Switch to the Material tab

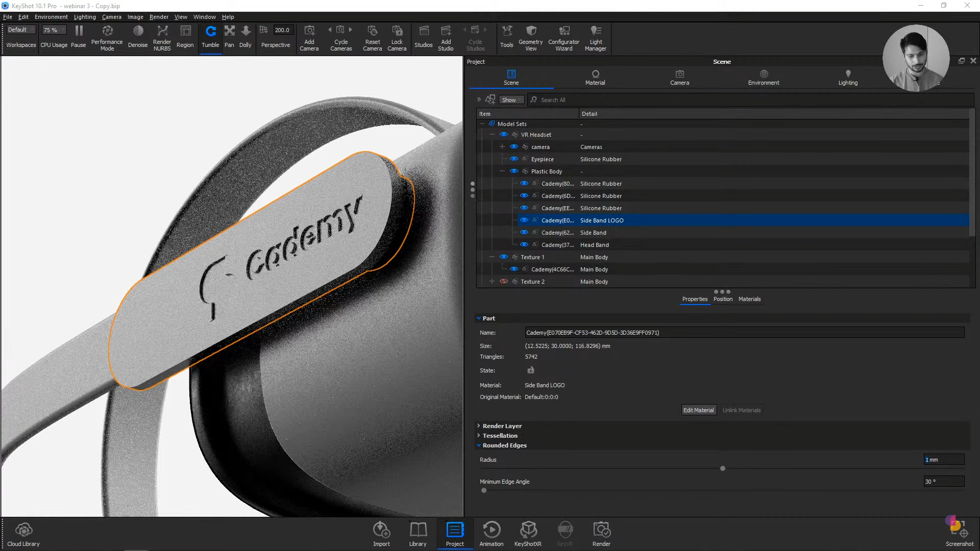click(x=595, y=78)
